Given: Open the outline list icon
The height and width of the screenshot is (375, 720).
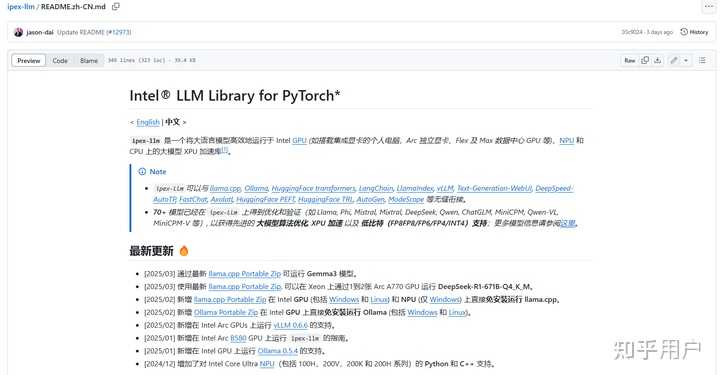Looking at the screenshot, I should [x=702, y=60].
